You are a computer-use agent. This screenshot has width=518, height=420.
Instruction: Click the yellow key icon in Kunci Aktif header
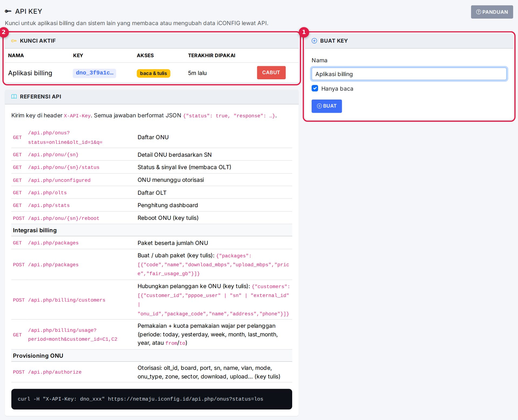tap(14, 41)
